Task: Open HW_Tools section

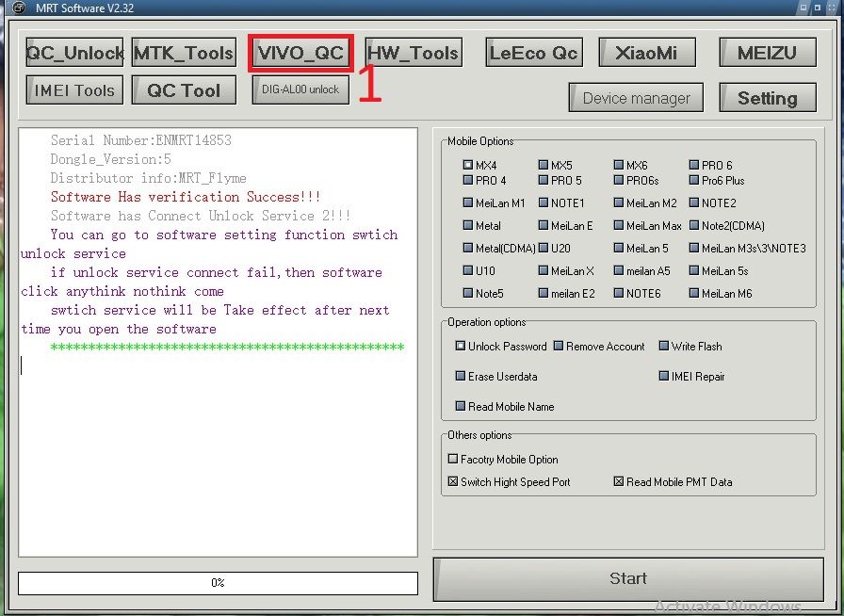Action: [x=413, y=52]
